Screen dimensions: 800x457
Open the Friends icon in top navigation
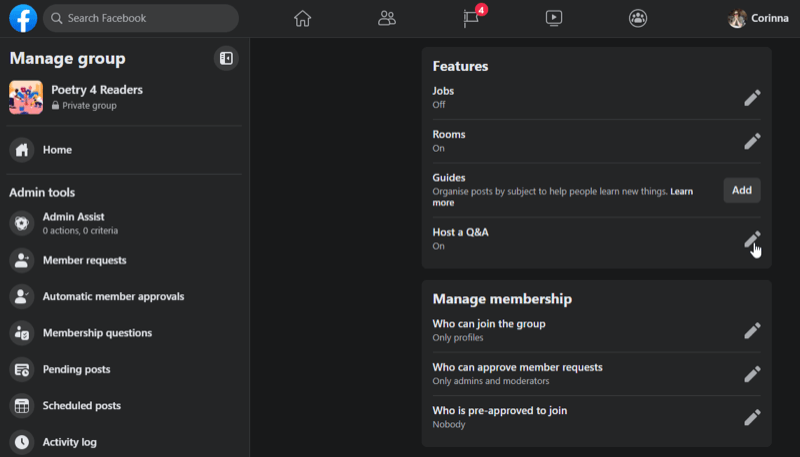point(387,18)
